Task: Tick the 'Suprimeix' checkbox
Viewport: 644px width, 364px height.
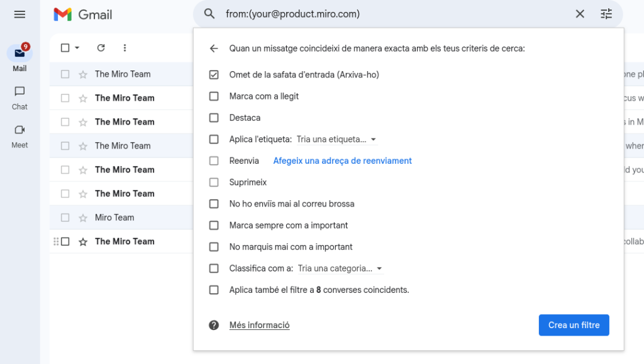Action: coord(214,182)
